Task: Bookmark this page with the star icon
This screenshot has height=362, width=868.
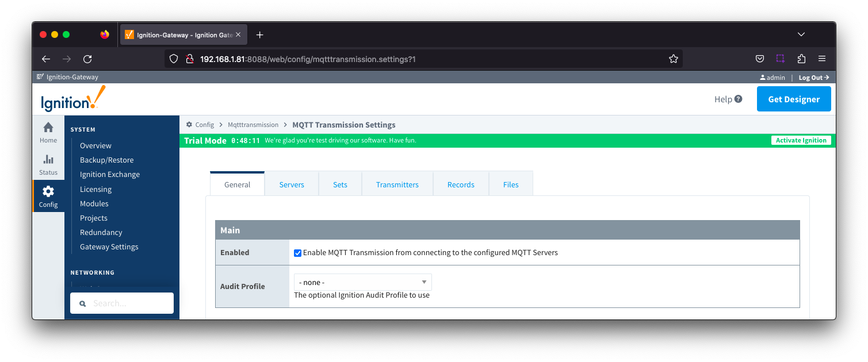Action: click(x=674, y=59)
